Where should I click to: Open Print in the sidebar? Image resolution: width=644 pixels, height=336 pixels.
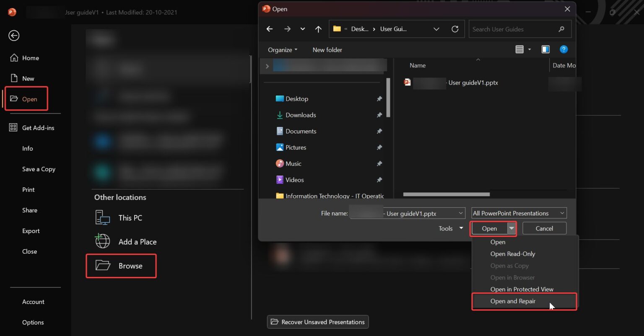pos(28,189)
